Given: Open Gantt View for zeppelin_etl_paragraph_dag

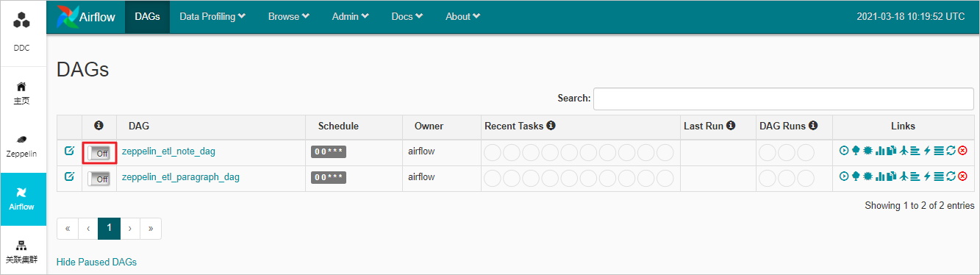Looking at the screenshot, I should (915, 176).
